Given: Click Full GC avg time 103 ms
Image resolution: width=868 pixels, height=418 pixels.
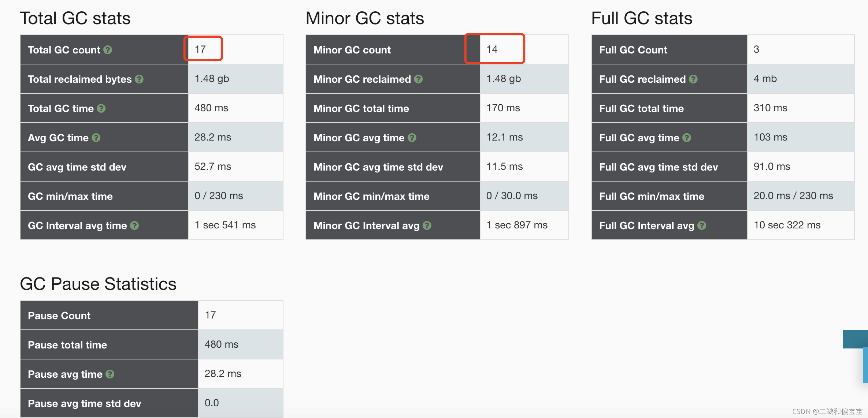Looking at the screenshot, I should 771,137.
